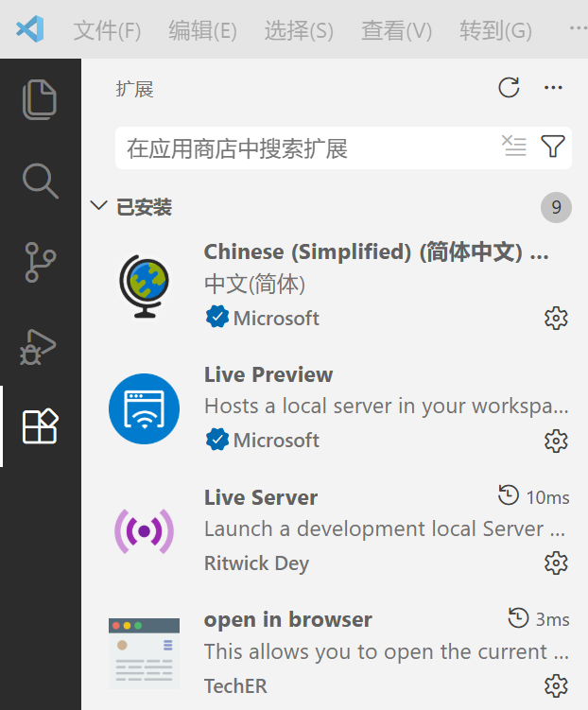Open manage gear for Live Preview

(x=556, y=441)
